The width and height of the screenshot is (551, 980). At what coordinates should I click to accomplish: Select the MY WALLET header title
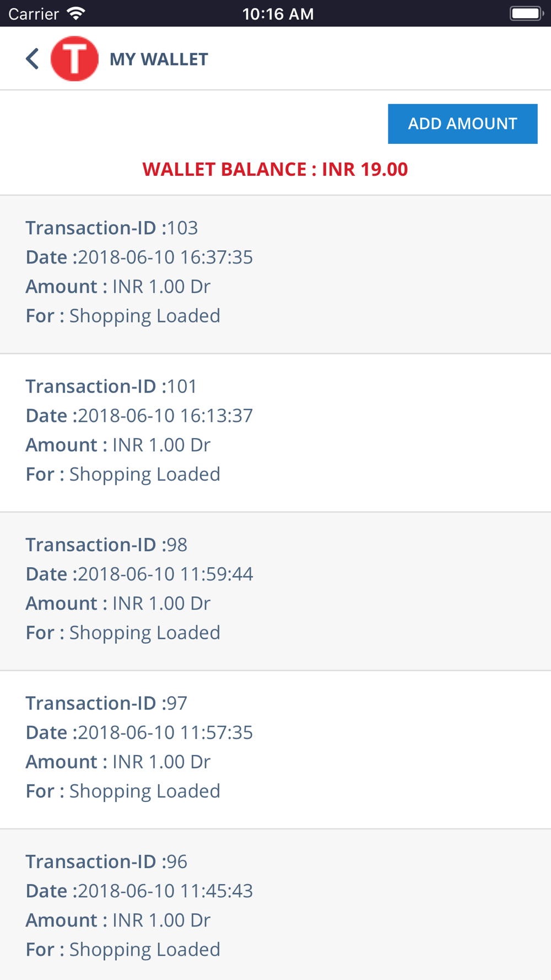159,59
